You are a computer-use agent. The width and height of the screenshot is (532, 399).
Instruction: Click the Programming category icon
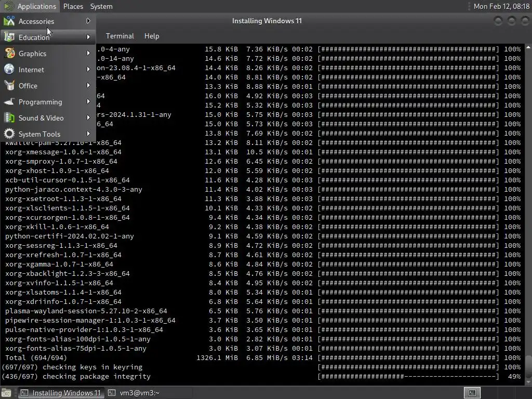[9, 101]
